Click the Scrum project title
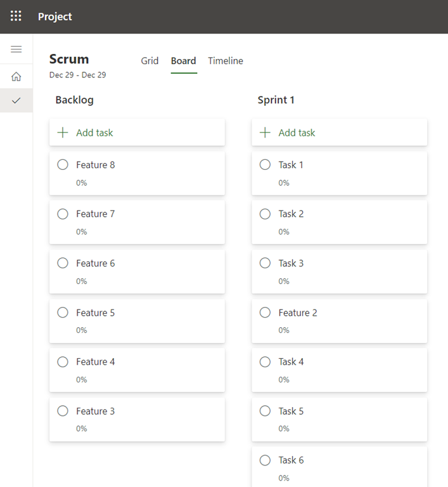 tap(69, 59)
